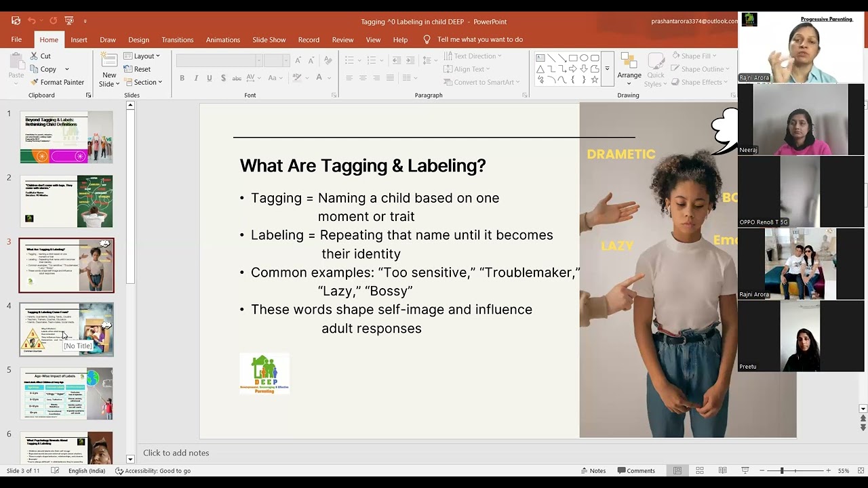Toggle Bold formatting
The height and width of the screenshot is (488, 868).
182,78
